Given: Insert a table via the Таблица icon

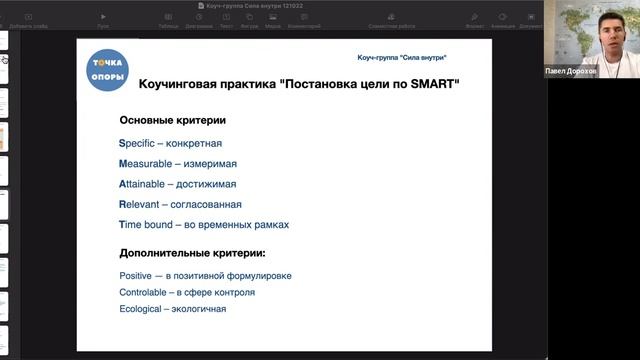Looking at the screenshot, I should (168, 17).
